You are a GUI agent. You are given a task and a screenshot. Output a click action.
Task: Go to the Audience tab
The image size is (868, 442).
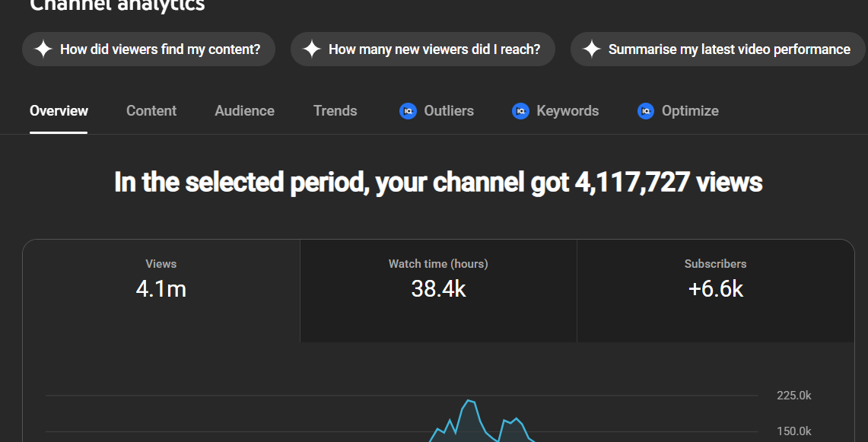click(245, 111)
